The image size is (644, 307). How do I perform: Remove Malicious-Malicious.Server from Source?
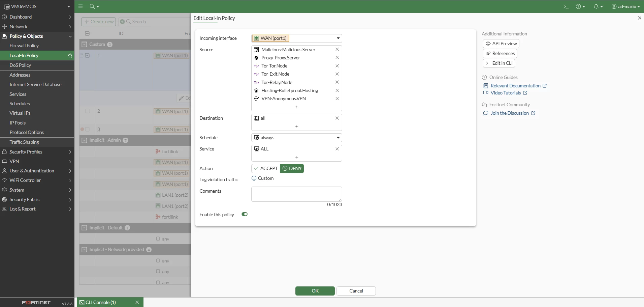pos(337,49)
